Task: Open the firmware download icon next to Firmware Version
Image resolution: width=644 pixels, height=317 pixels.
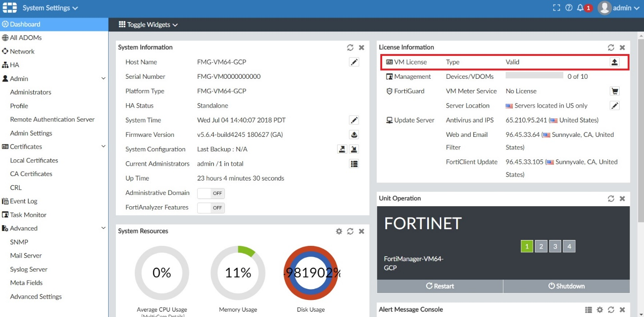Action: 354,134
